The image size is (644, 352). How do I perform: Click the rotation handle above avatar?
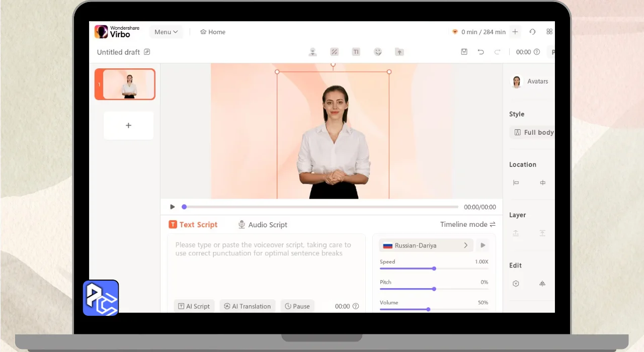333,65
